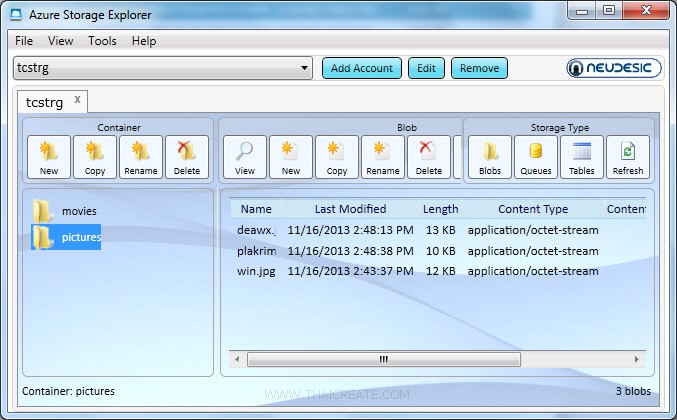Sort blobs by Last Modified column

(x=350, y=209)
